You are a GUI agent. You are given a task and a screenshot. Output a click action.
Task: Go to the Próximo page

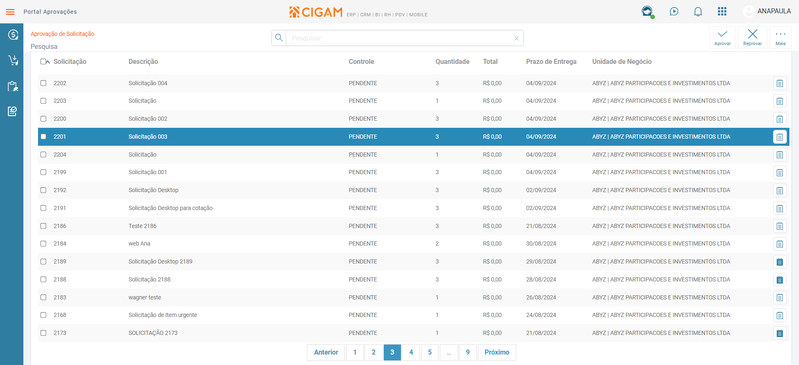(x=497, y=352)
